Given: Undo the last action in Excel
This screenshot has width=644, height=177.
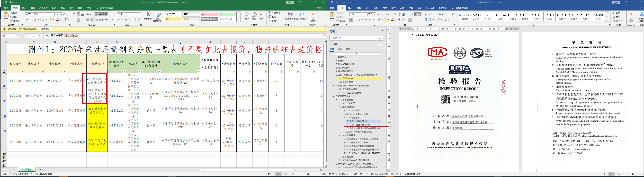Looking at the screenshot, I should [11, 3].
